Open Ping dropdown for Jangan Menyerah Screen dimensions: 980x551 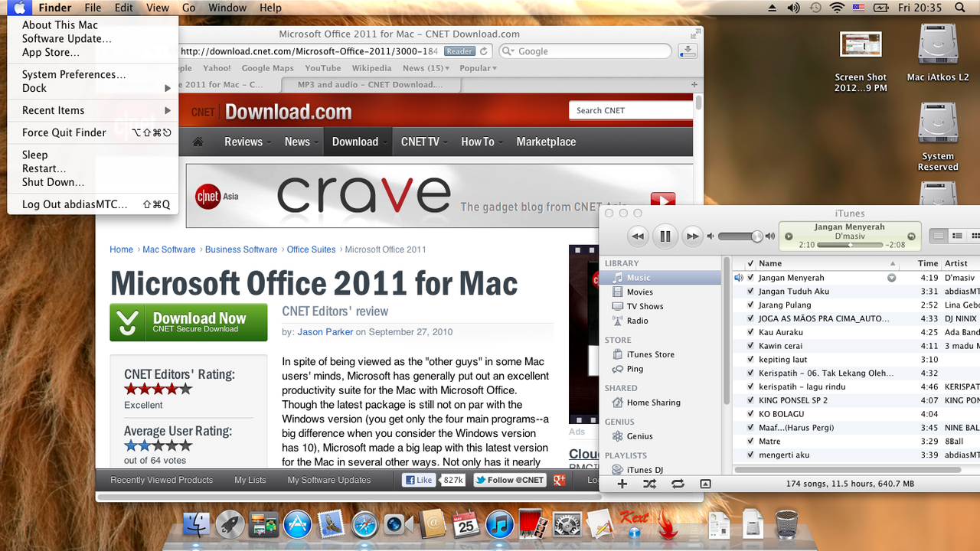pyautogui.click(x=891, y=278)
